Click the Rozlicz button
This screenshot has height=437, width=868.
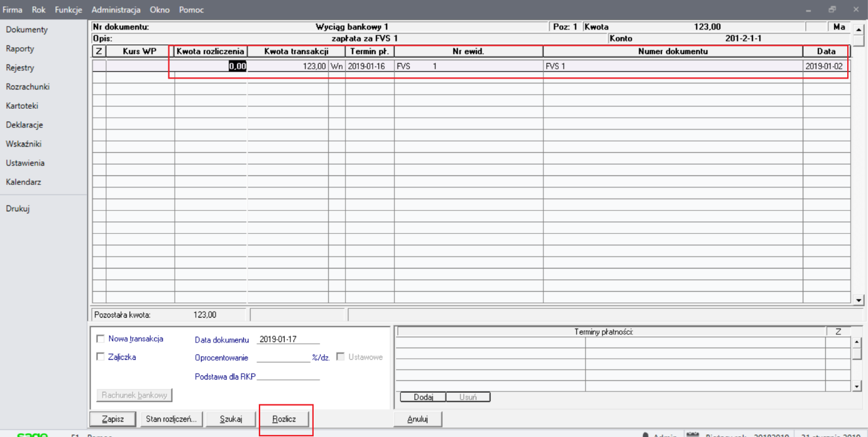point(284,419)
